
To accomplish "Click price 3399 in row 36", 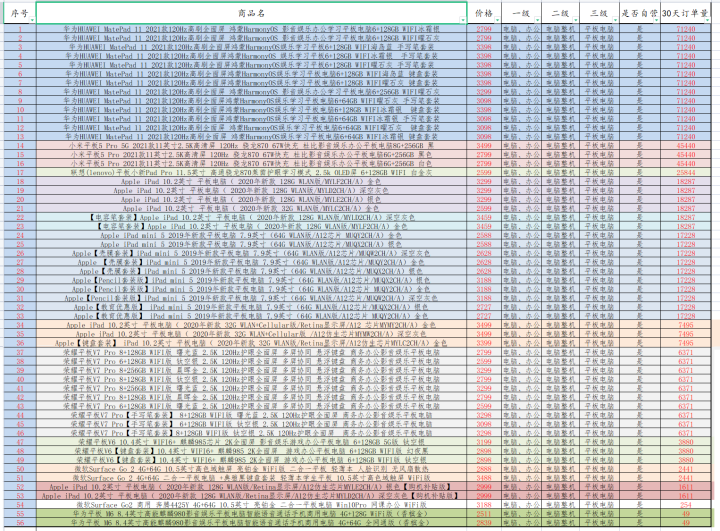I will tap(484, 343).
